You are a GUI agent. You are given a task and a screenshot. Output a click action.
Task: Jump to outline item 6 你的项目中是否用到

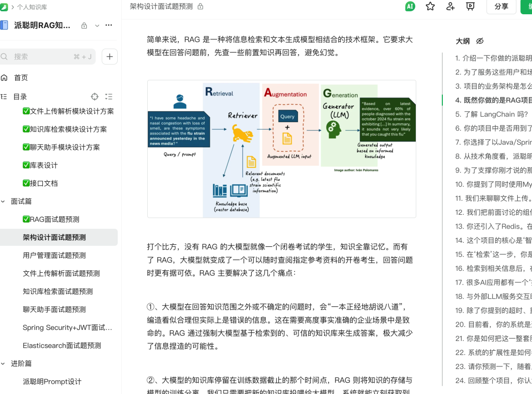coord(493,128)
